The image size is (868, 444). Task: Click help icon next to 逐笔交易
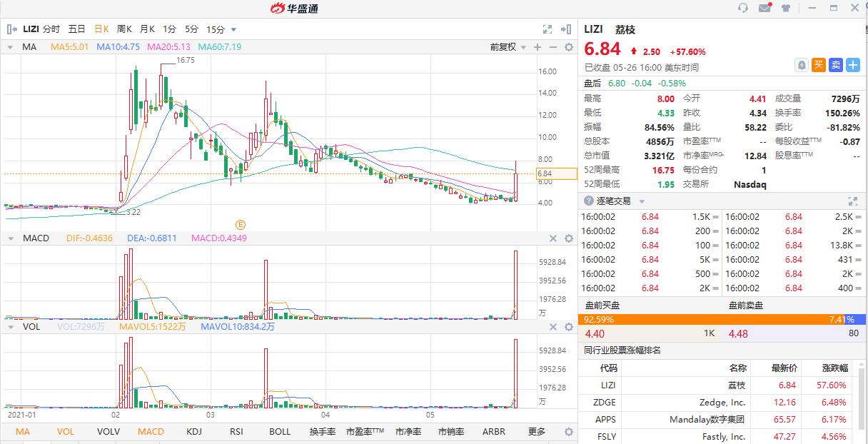pos(589,201)
